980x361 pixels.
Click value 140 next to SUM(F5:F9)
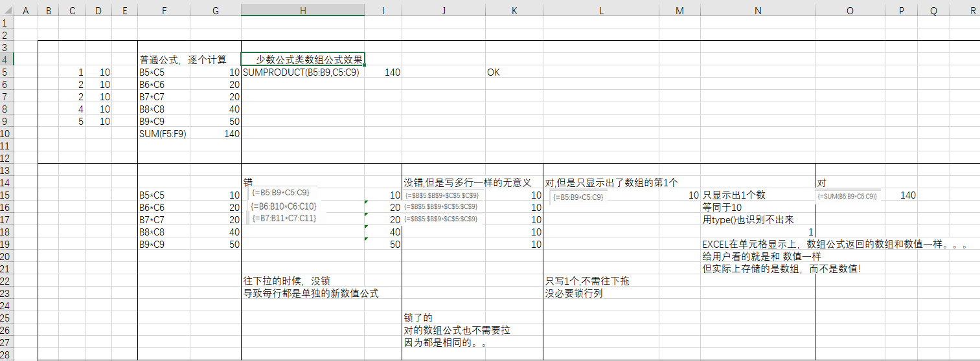(231, 134)
